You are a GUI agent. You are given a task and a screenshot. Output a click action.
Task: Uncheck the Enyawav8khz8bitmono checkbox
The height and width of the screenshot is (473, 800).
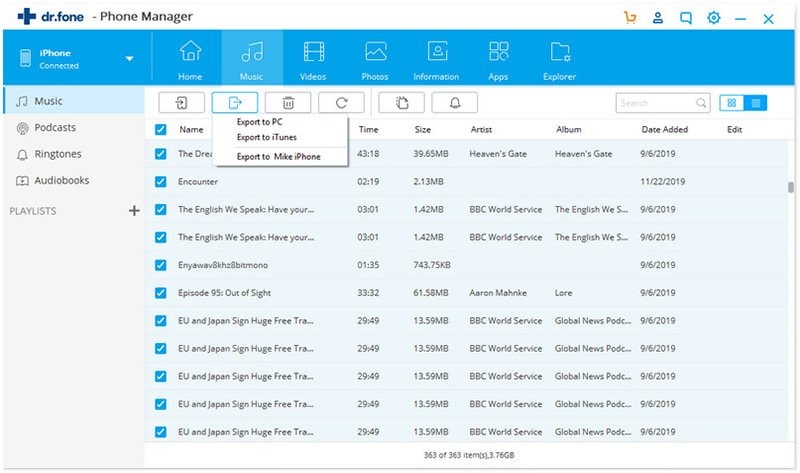[x=161, y=265]
